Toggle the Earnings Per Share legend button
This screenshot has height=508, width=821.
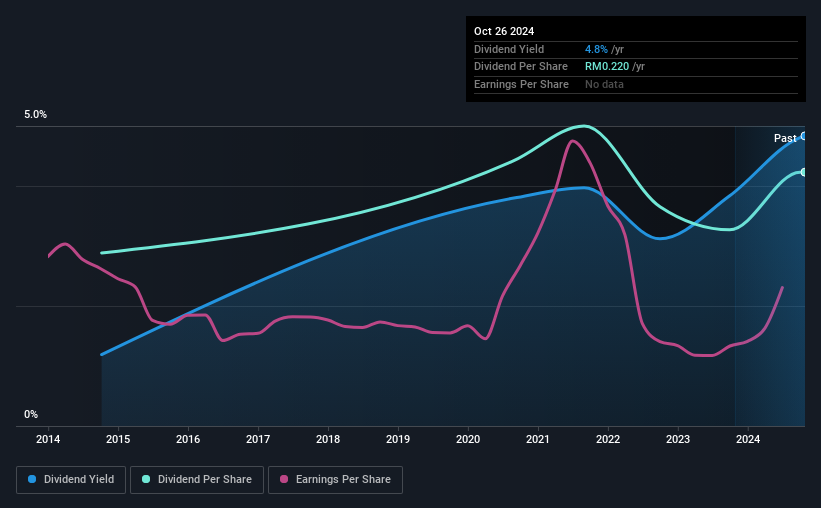(335, 480)
